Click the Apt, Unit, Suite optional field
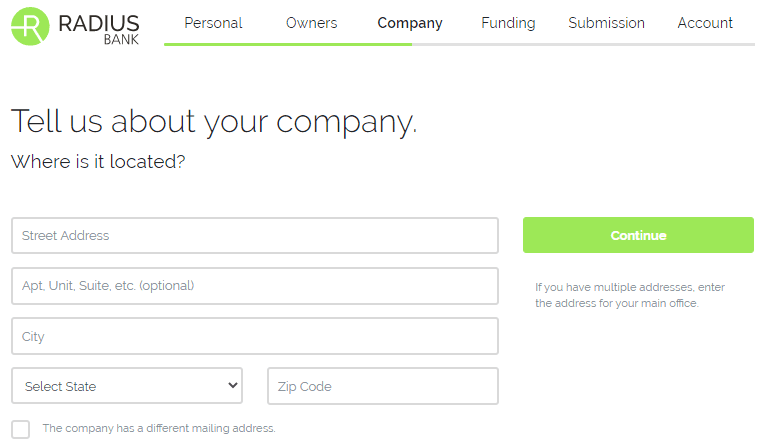The height and width of the screenshot is (440, 770). point(255,286)
